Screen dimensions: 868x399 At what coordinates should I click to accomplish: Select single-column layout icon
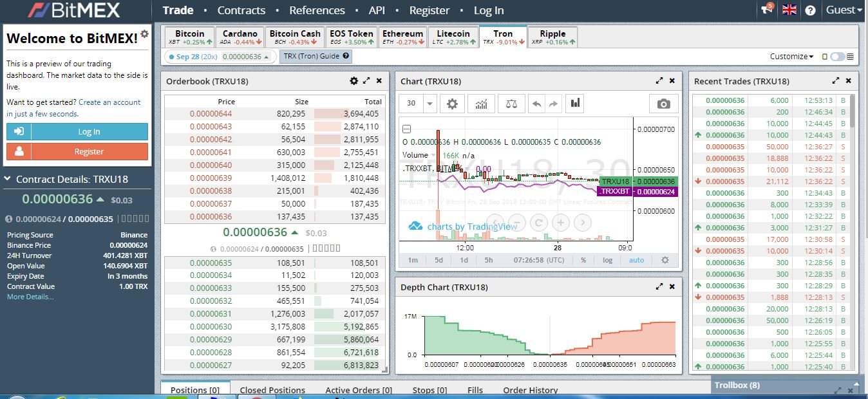point(825,57)
